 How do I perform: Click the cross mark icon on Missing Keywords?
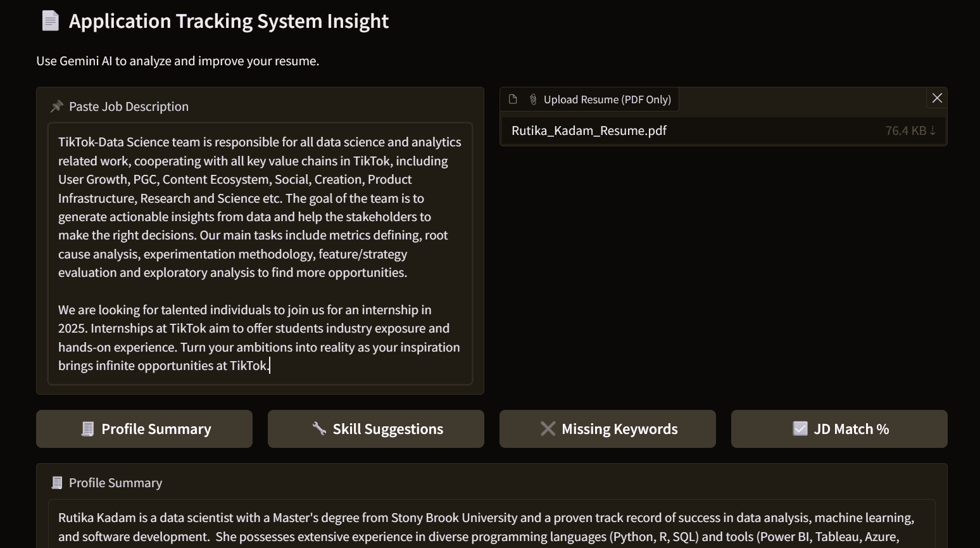click(548, 429)
